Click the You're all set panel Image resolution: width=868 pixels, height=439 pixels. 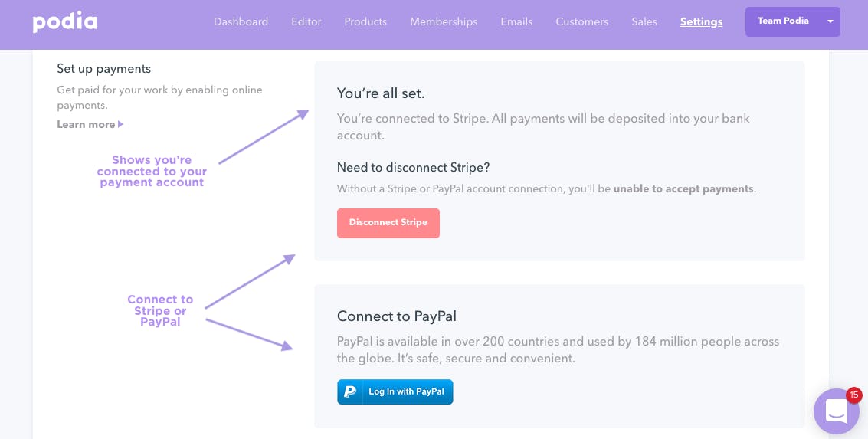[x=560, y=161]
